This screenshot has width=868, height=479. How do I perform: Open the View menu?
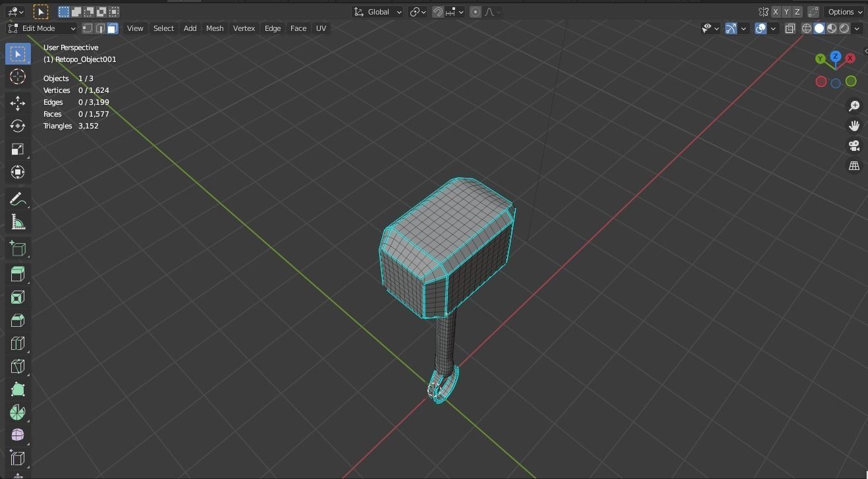point(135,28)
